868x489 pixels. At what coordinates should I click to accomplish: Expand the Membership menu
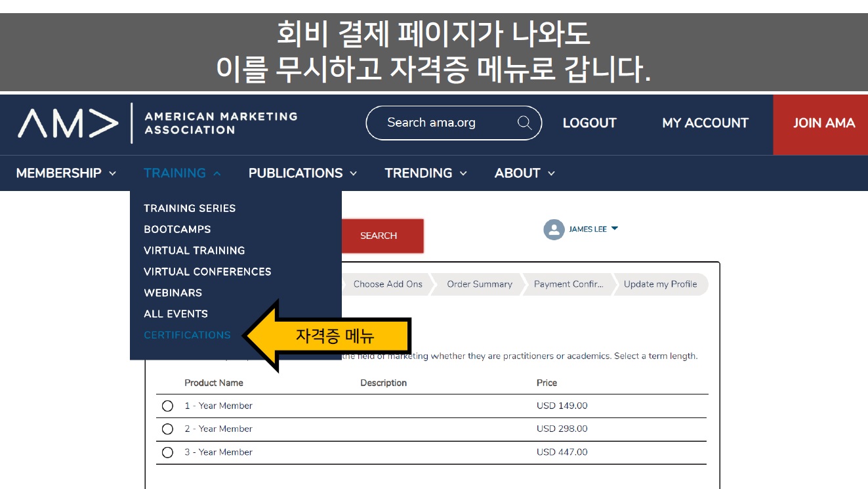(x=66, y=173)
